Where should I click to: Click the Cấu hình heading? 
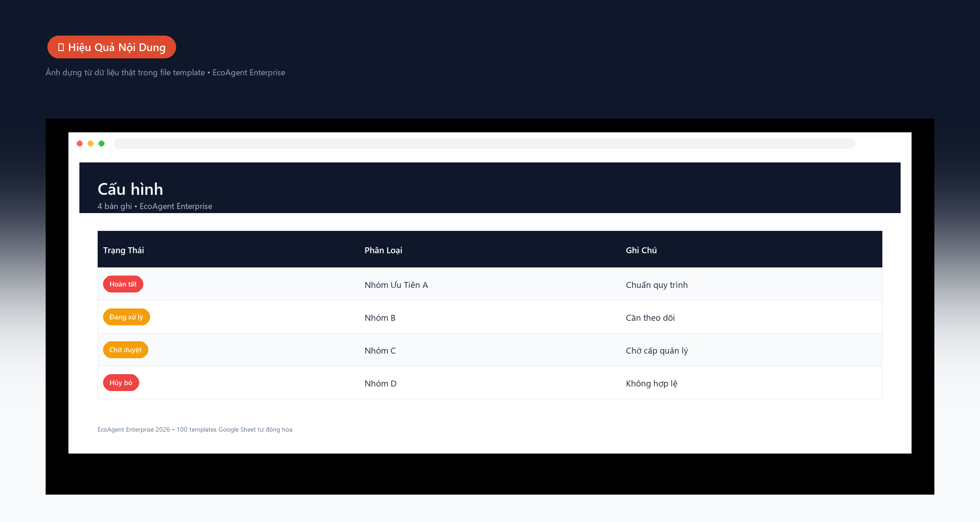click(130, 189)
